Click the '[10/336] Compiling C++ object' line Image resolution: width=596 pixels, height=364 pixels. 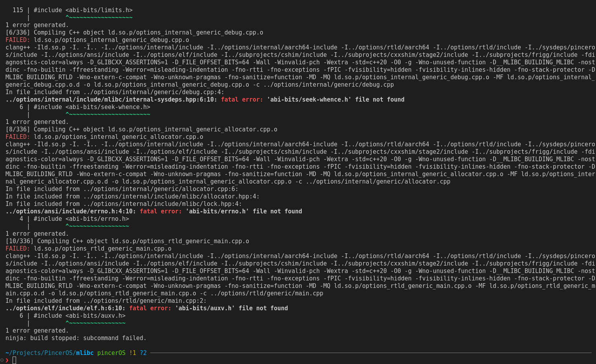click(127, 241)
